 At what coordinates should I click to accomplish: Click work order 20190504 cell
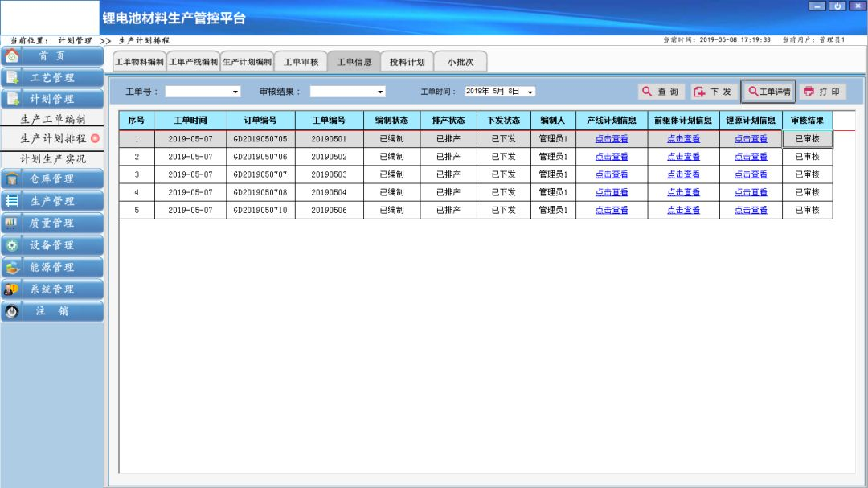coord(329,192)
